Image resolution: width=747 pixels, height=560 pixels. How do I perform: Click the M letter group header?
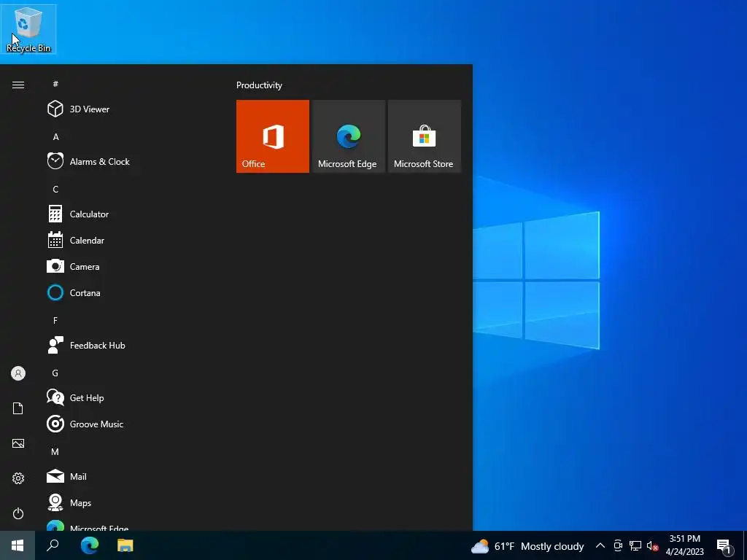point(55,451)
